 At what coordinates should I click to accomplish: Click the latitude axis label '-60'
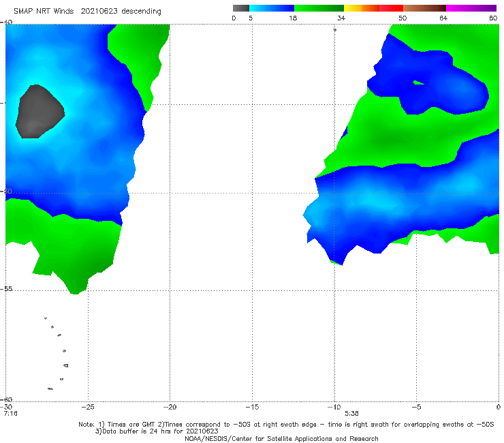click(x=6, y=399)
